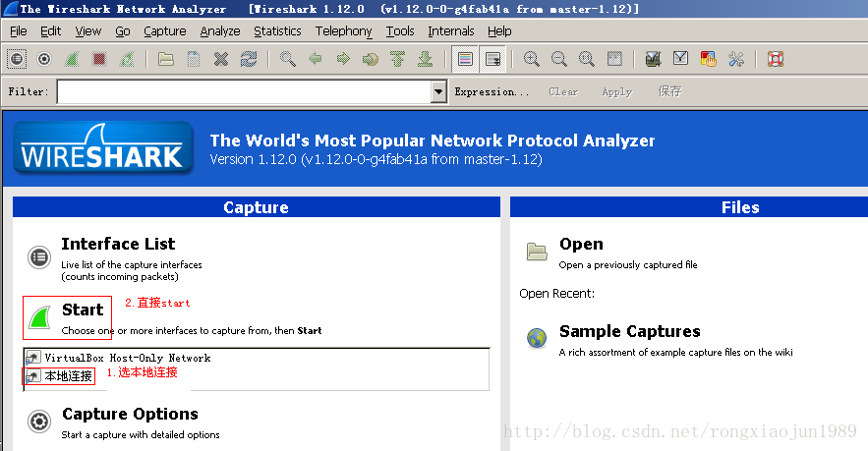Open Interface List on the welcome page
The image size is (868, 451).
click(118, 244)
